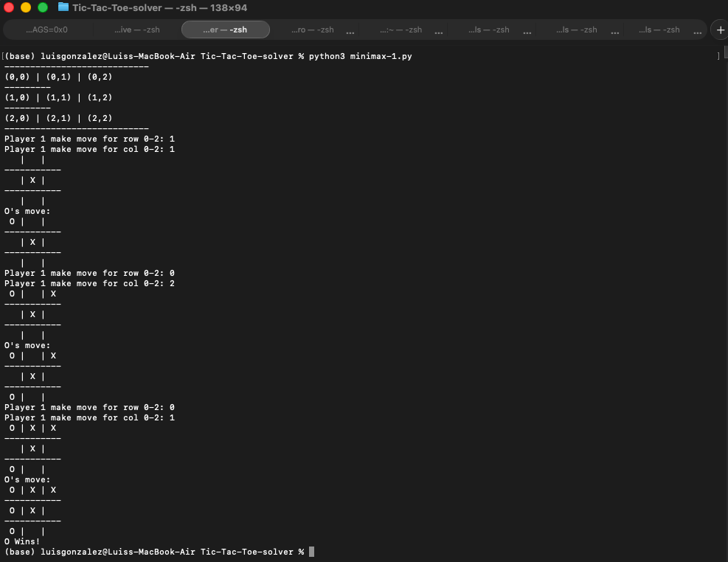Switch to the "...ro — -zsh" tab
This screenshot has width=728, height=562.
click(313, 30)
